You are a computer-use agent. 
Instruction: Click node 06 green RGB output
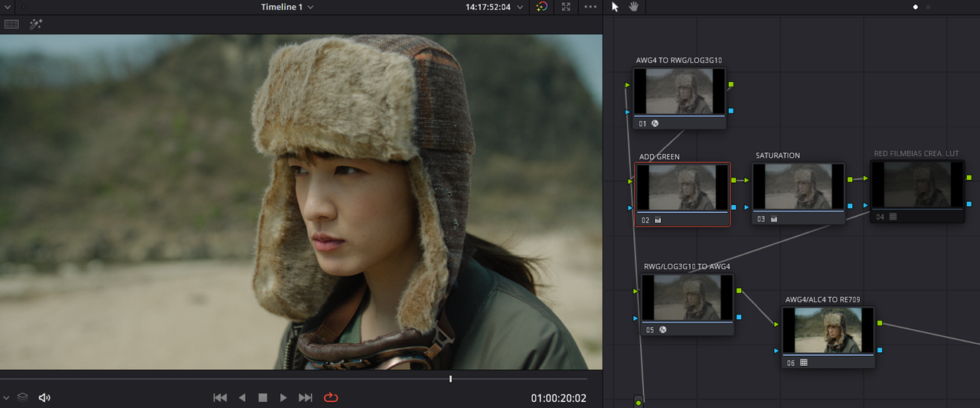click(x=879, y=323)
